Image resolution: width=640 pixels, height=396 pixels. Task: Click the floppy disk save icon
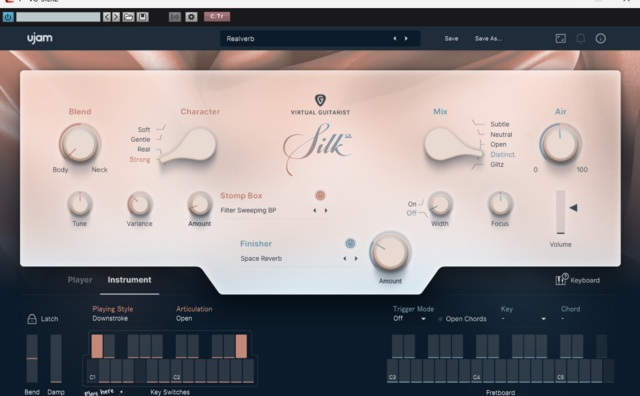(142, 17)
